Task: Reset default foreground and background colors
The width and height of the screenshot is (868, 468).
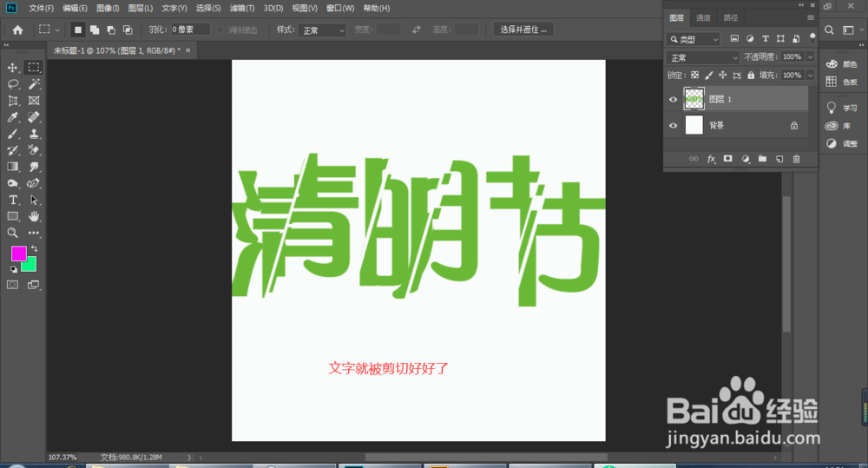Action: pos(13,269)
